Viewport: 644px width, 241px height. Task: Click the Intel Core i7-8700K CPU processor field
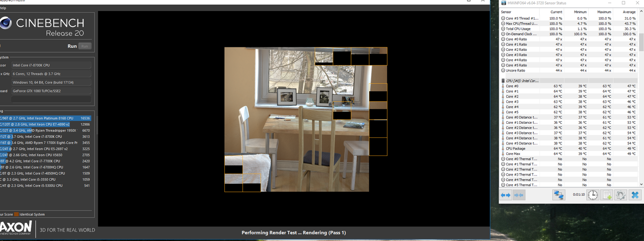pos(51,65)
